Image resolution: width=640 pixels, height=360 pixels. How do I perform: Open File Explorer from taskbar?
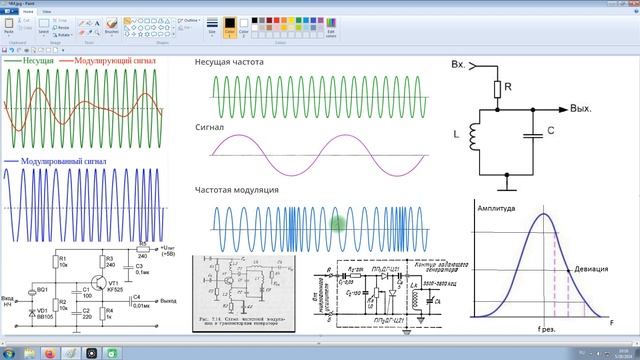(29, 353)
